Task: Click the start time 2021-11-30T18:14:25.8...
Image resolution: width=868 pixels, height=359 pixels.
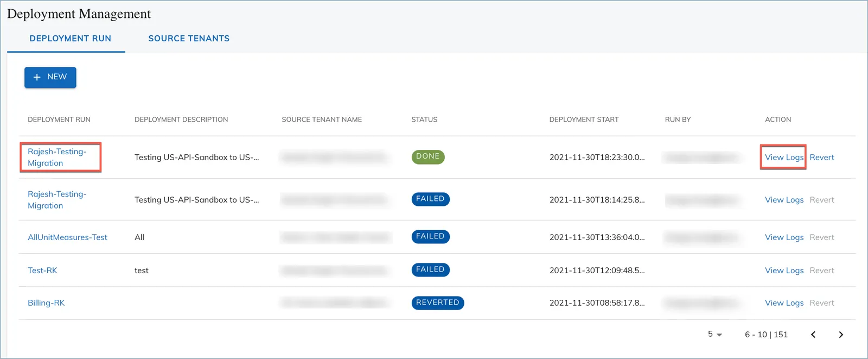Action: point(597,200)
